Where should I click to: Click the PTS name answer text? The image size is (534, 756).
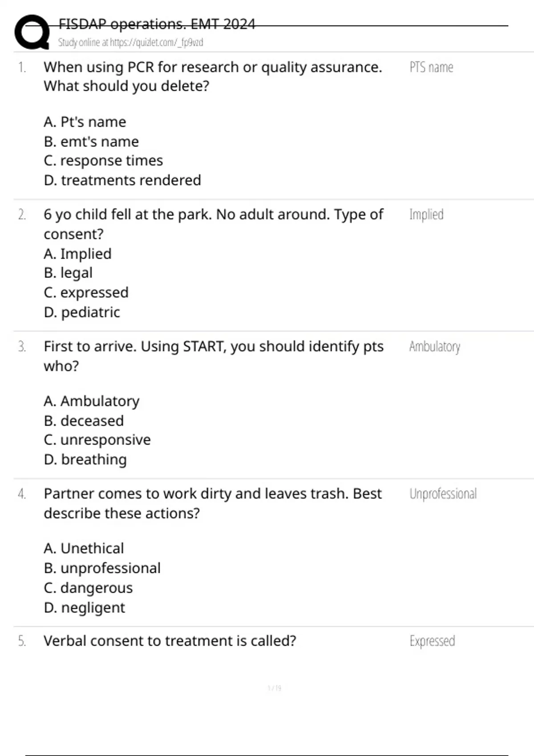tap(431, 67)
